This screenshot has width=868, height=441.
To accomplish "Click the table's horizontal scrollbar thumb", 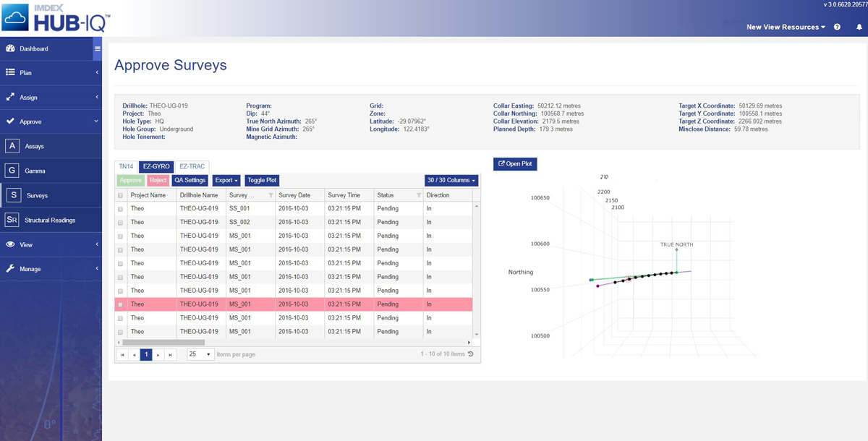I will 163,343.
